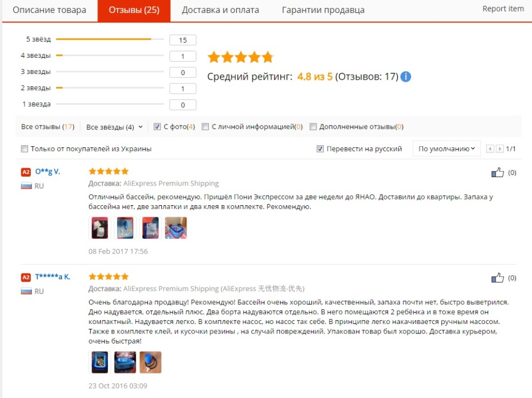Enable 'С личной информацией' checkbox
The width and height of the screenshot is (532, 398).
click(x=205, y=127)
